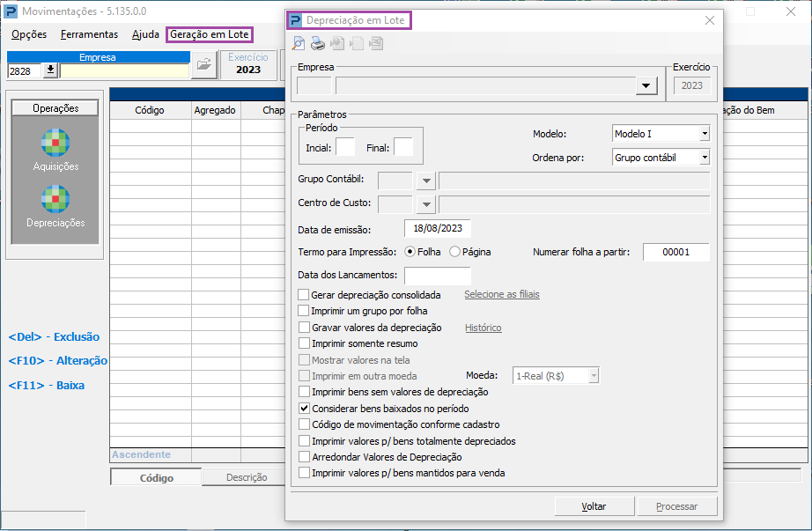This screenshot has width=812, height=531.
Task: Open the Modelo dropdown
Action: pyautogui.click(x=705, y=134)
